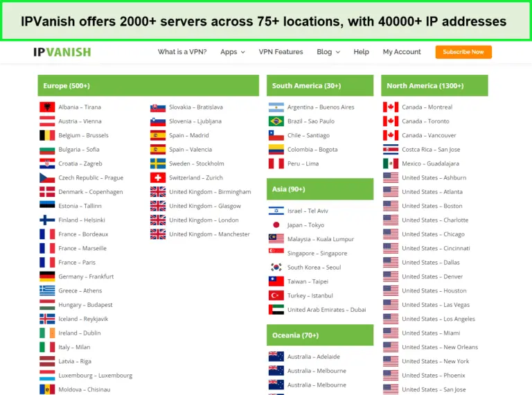Expand the Apps dropdown menu
This screenshot has height=395, width=532.
(x=233, y=52)
